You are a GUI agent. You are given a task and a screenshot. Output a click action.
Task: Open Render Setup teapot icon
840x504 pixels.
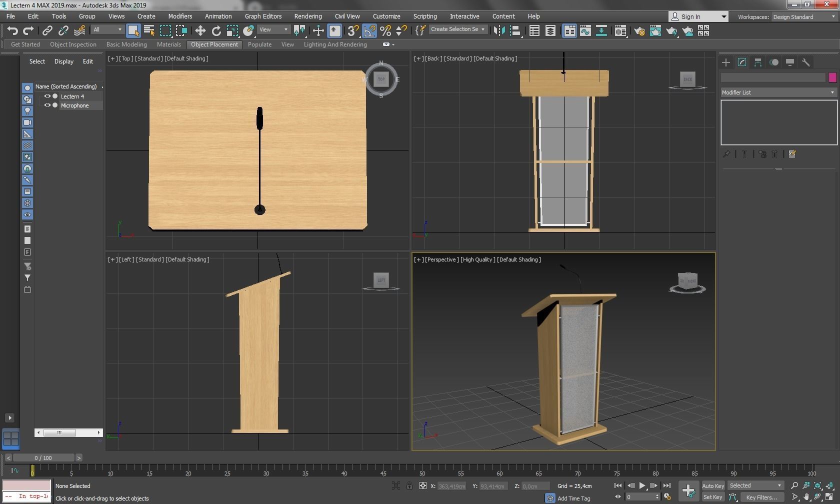pos(639,31)
